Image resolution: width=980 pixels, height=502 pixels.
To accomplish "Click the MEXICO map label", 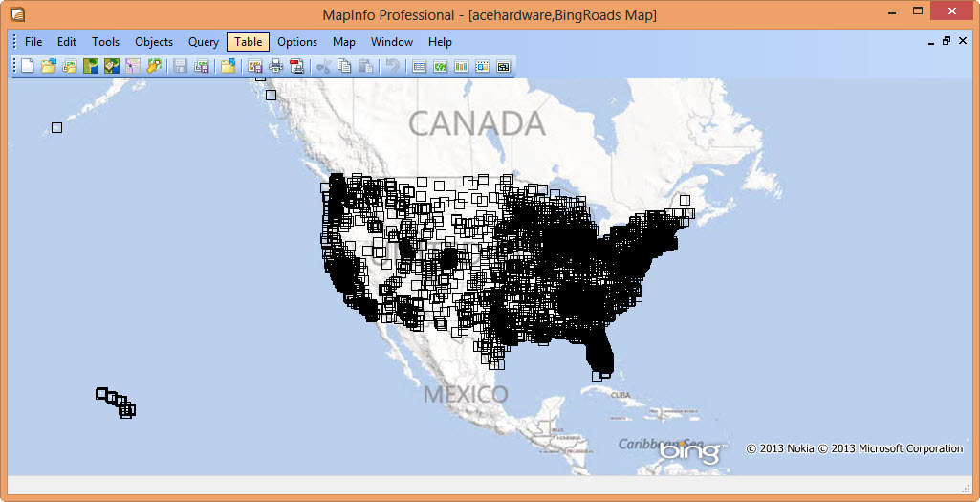I will pos(466,395).
